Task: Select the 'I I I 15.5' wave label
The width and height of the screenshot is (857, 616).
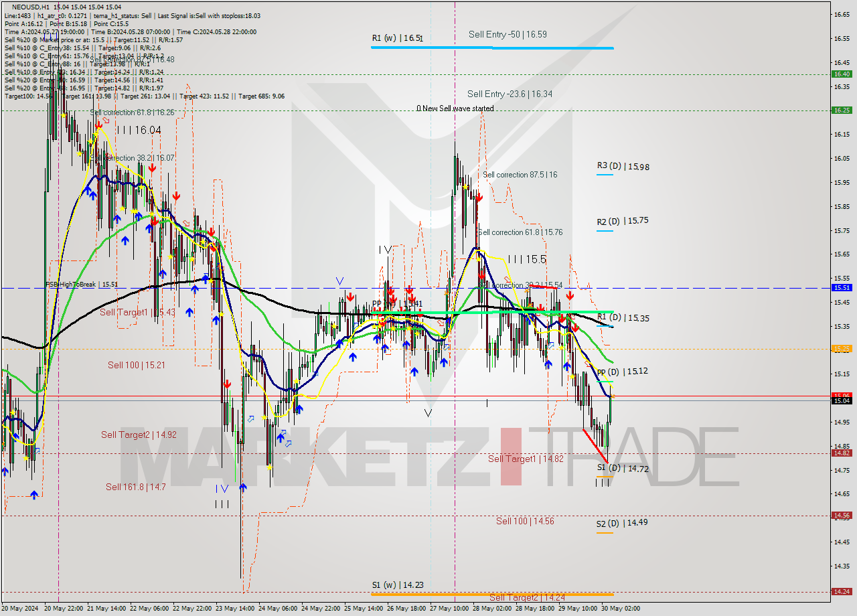Action: (527, 259)
